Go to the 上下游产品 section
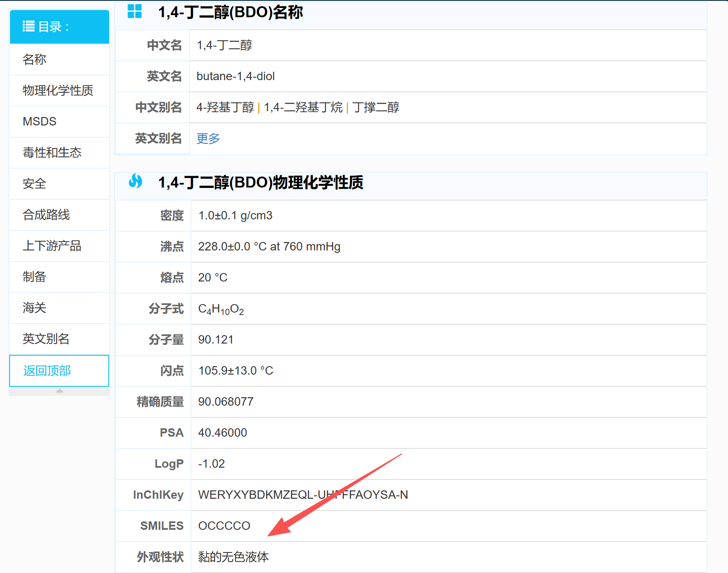728x573 pixels. click(52, 246)
